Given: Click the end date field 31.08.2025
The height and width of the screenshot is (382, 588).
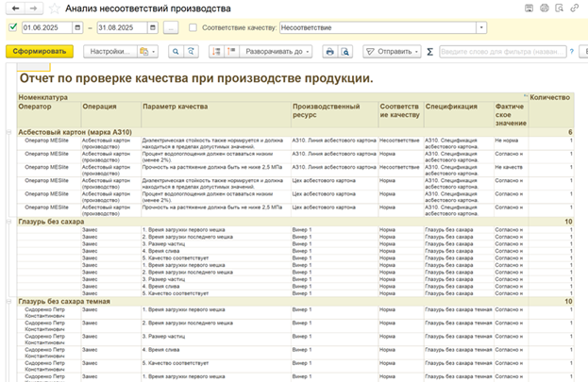Looking at the screenshot, I should [x=122, y=27].
